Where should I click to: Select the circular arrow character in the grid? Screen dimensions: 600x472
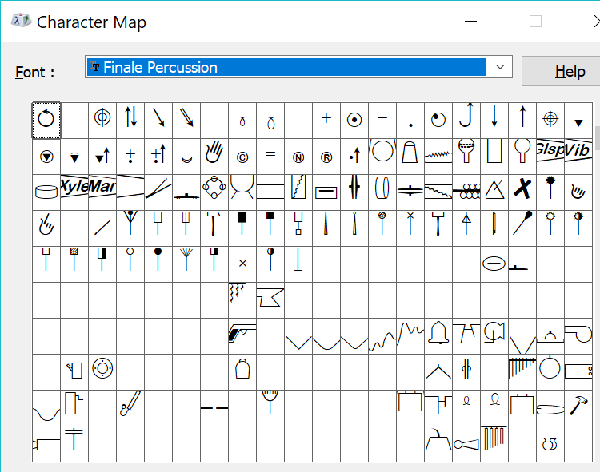click(x=46, y=120)
